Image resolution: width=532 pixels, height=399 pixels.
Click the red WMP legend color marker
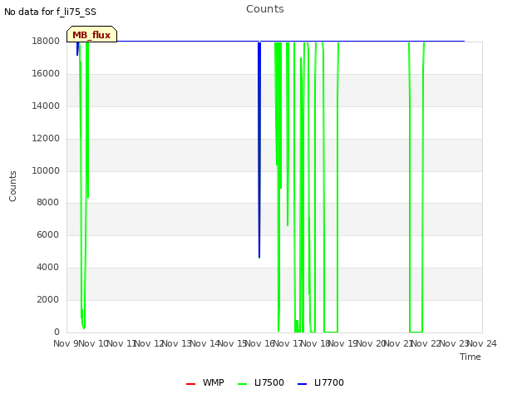point(190,384)
